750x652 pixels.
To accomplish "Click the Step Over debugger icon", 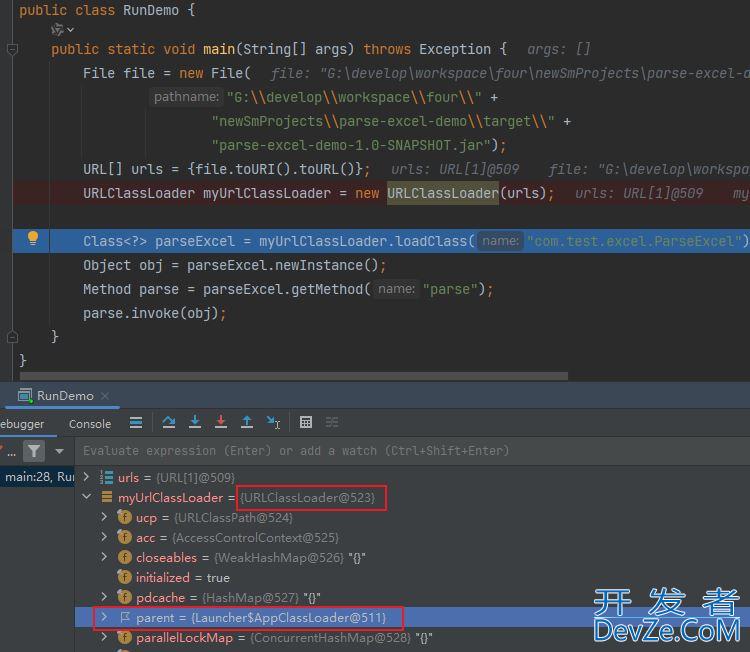I will click(x=168, y=422).
